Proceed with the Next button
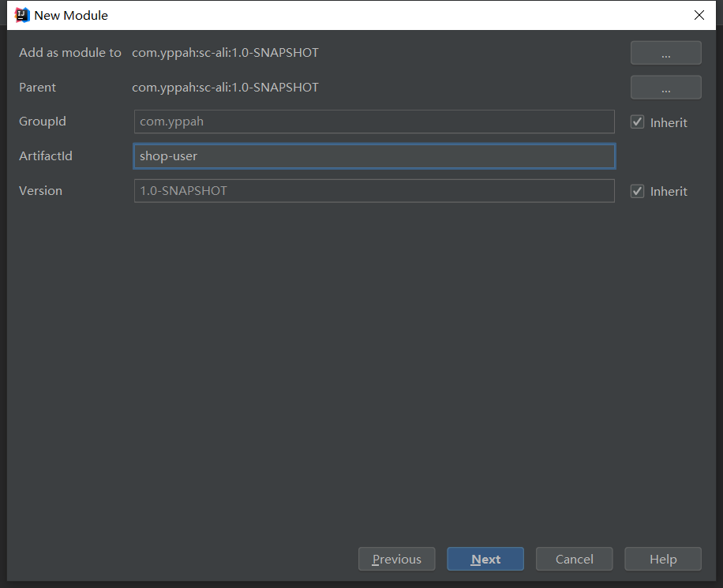 click(x=485, y=559)
